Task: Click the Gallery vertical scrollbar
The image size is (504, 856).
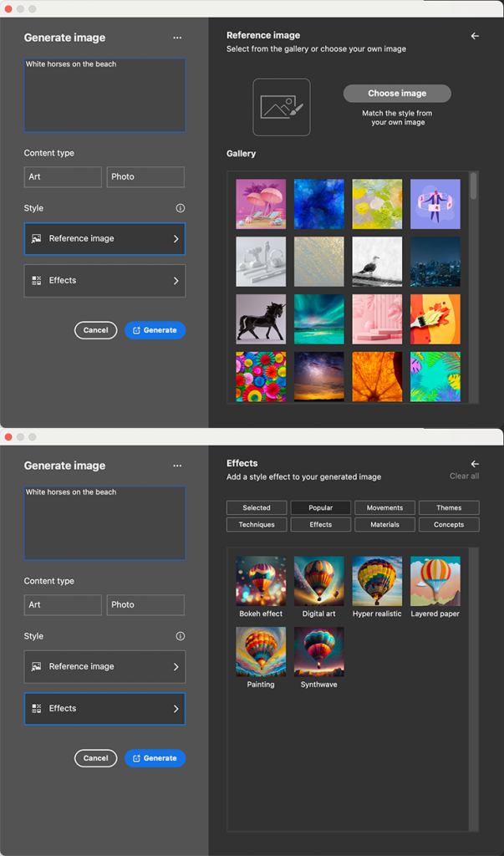Action: (x=474, y=186)
